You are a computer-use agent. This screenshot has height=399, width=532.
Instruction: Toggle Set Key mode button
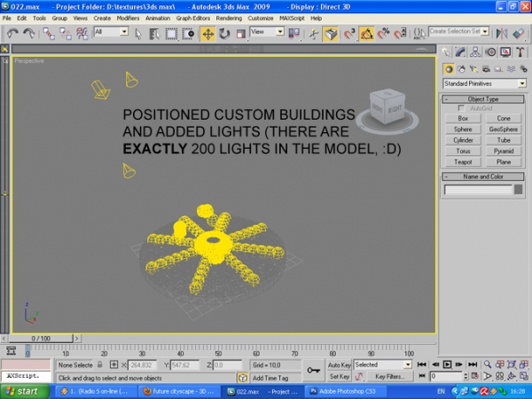click(x=339, y=376)
